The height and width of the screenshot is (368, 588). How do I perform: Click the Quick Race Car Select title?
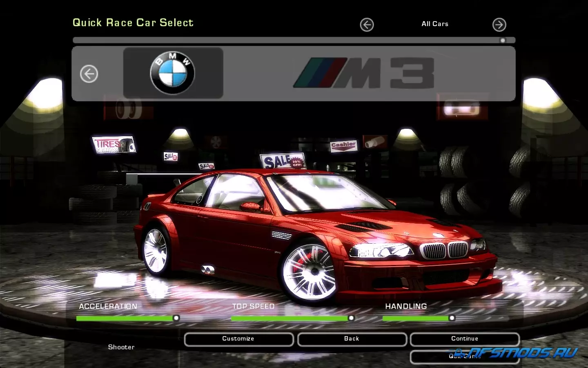tap(133, 23)
